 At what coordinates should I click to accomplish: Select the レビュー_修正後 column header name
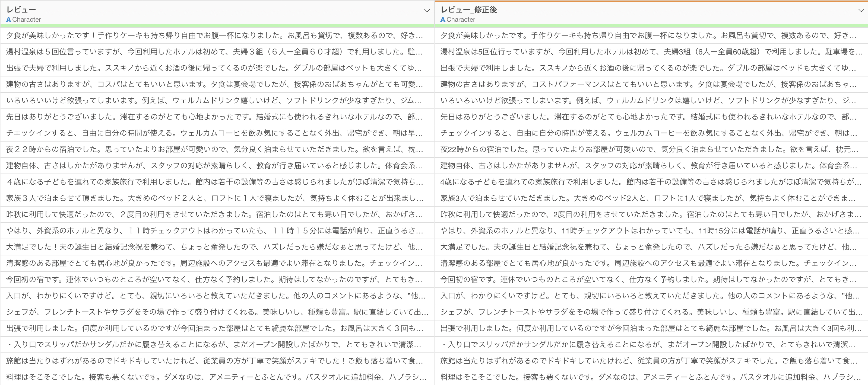(468, 10)
